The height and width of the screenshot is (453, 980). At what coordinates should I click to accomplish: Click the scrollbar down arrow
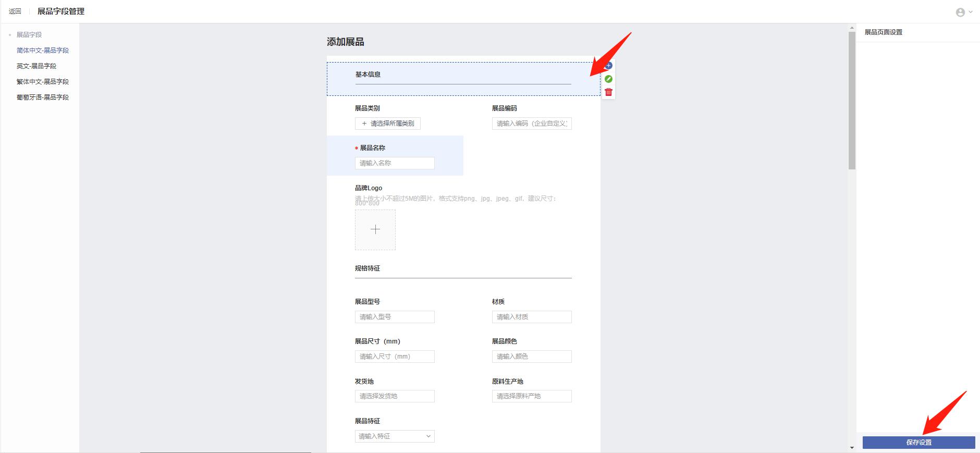pyautogui.click(x=852, y=448)
